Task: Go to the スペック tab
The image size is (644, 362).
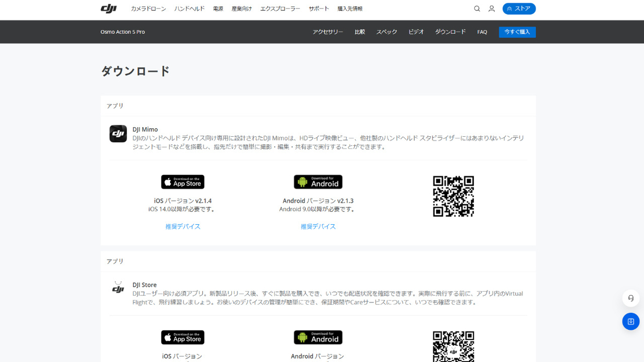Action: (386, 32)
